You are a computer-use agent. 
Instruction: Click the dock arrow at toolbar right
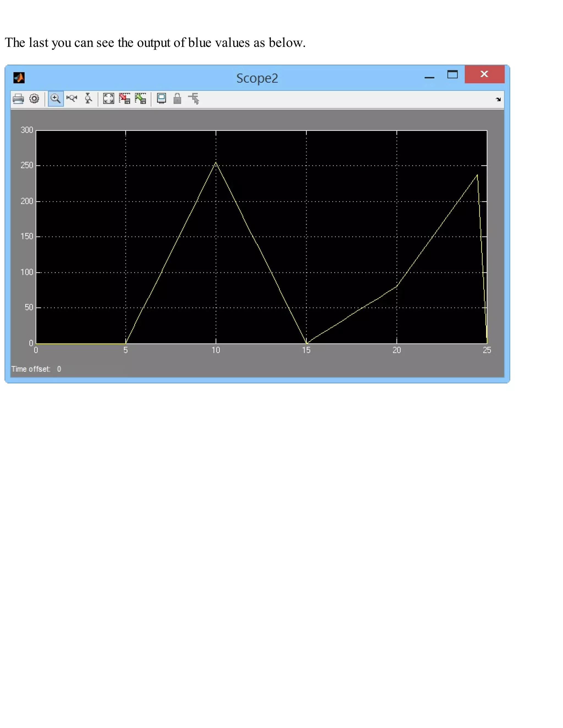[498, 99]
